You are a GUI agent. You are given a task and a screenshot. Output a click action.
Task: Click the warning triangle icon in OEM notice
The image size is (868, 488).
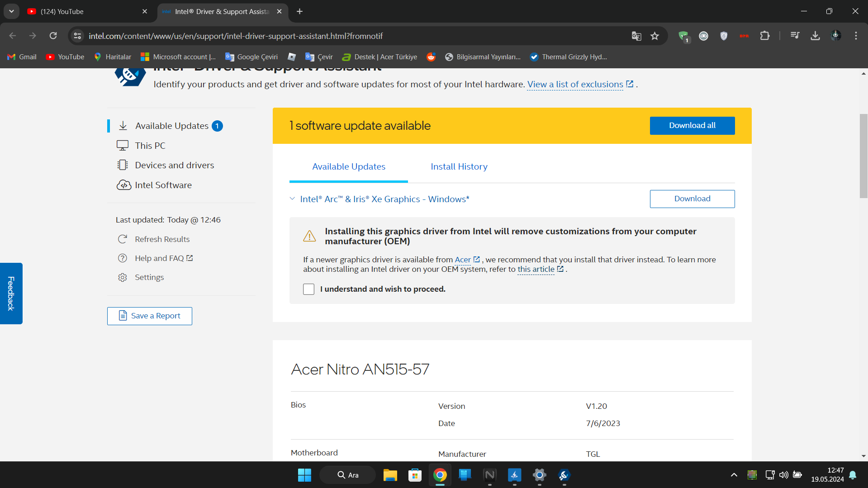309,236
